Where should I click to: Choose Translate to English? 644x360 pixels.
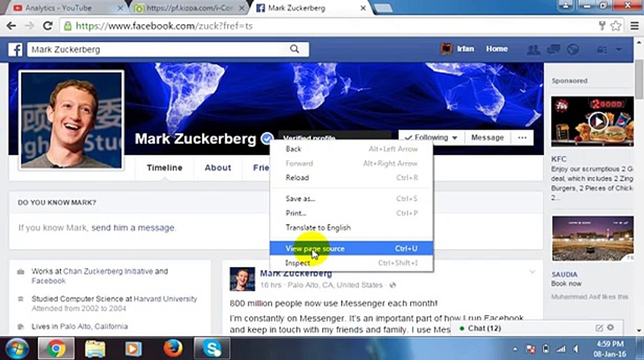click(351, 227)
